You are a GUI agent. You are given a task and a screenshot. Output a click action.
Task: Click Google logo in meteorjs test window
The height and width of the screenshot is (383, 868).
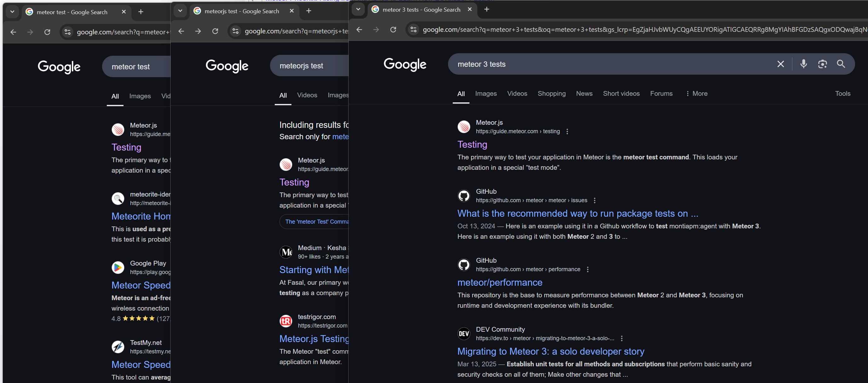coord(227,66)
